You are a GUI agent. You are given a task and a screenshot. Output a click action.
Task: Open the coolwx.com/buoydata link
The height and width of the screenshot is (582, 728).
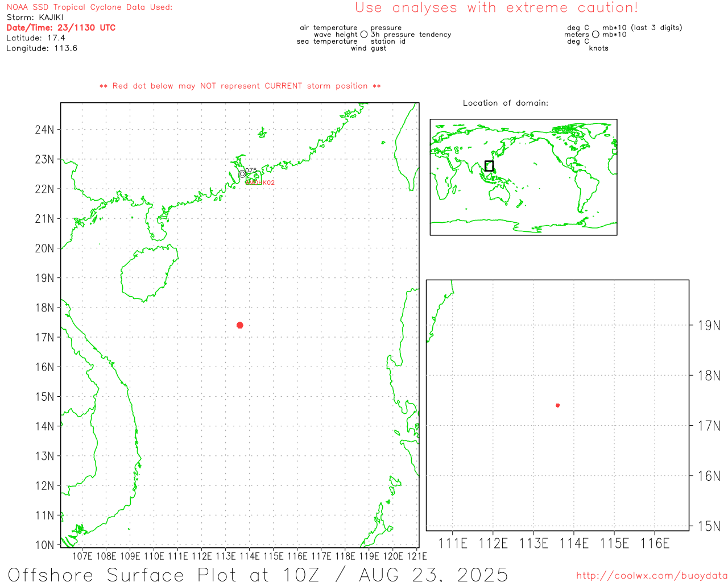tap(652, 576)
